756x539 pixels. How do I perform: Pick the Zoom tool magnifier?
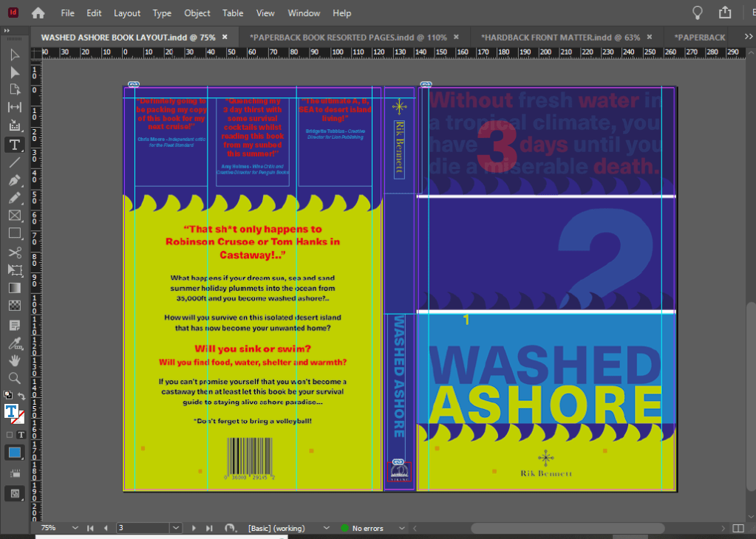coord(14,378)
